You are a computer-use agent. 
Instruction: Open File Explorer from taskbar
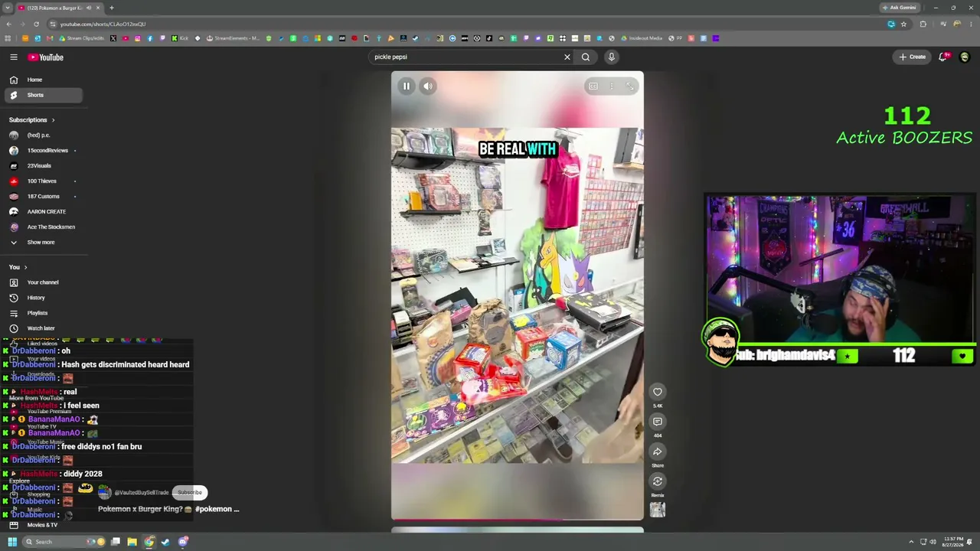[x=132, y=543]
